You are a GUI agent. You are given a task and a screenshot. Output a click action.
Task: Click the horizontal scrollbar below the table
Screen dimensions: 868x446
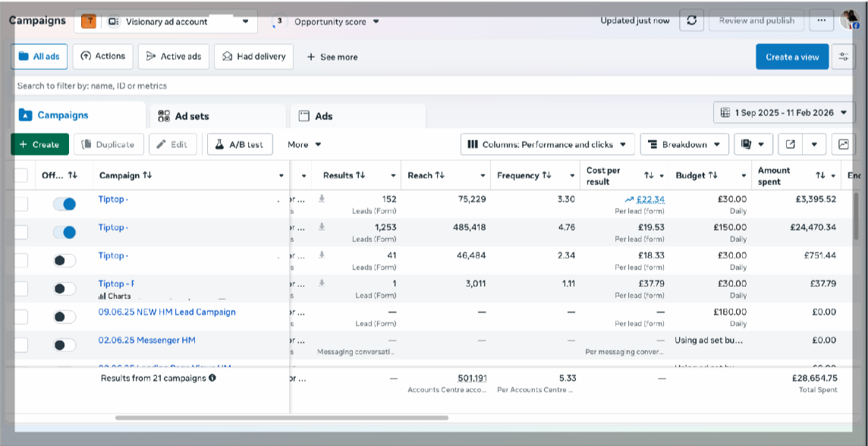coord(281,417)
